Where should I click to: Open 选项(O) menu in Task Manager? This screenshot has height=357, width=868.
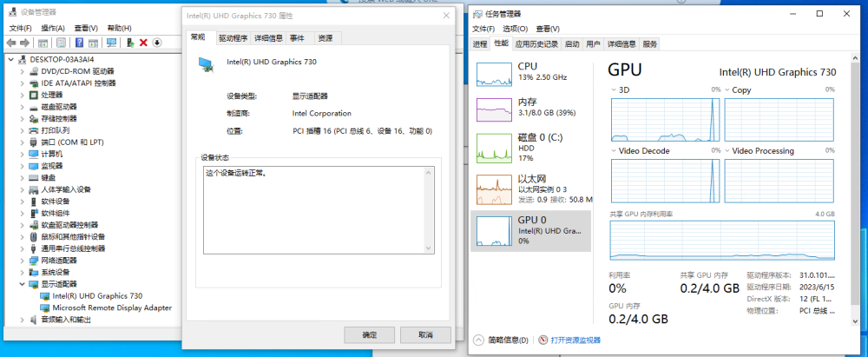click(515, 29)
